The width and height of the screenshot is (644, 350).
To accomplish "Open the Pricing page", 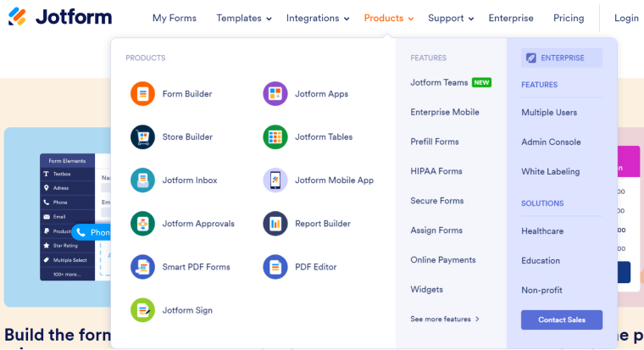I will pos(569,18).
